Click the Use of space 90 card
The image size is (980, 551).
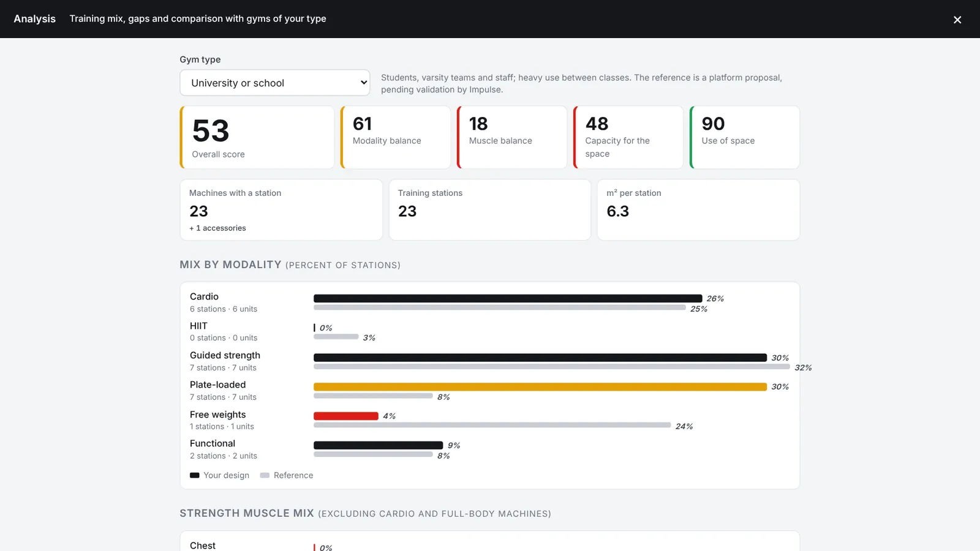click(745, 137)
